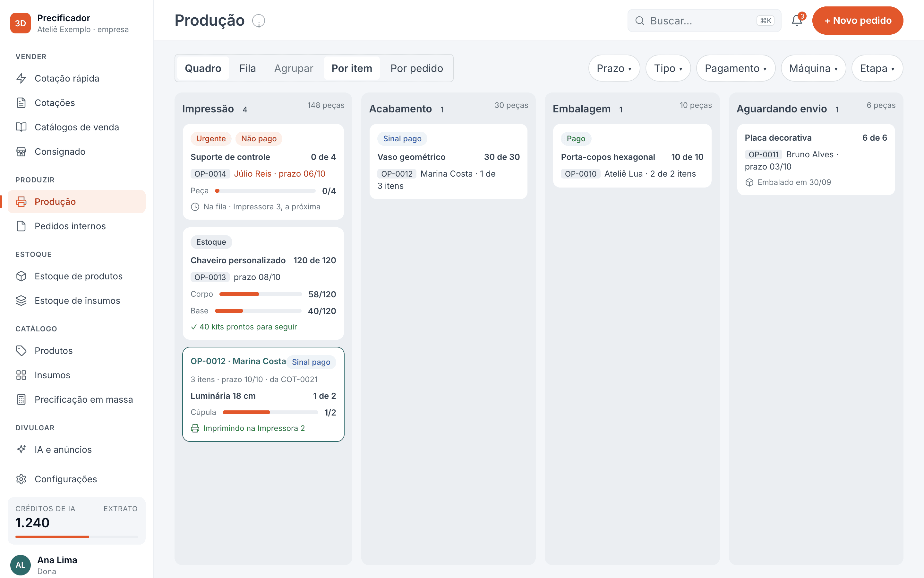Open OP-0010 tag on Porta-copos card
Screen dimensions: 924x578
pyautogui.click(x=580, y=174)
